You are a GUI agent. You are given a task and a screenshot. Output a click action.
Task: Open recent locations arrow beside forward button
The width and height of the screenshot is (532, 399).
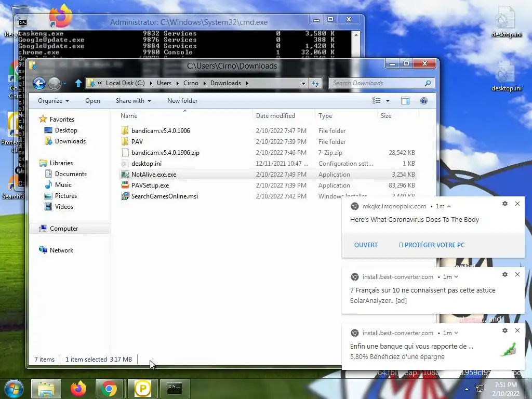click(64, 83)
